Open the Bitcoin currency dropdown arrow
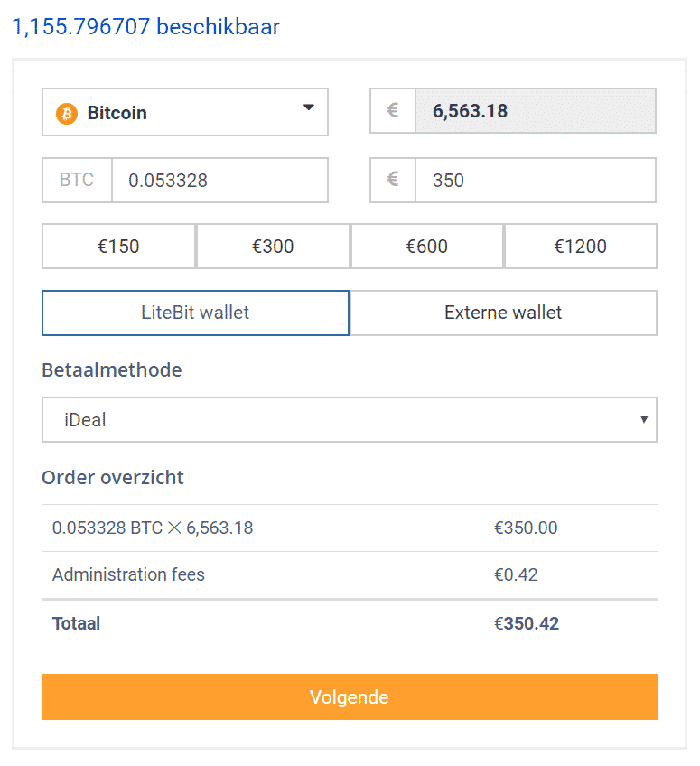This screenshot has height=766, width=700. 308,107
